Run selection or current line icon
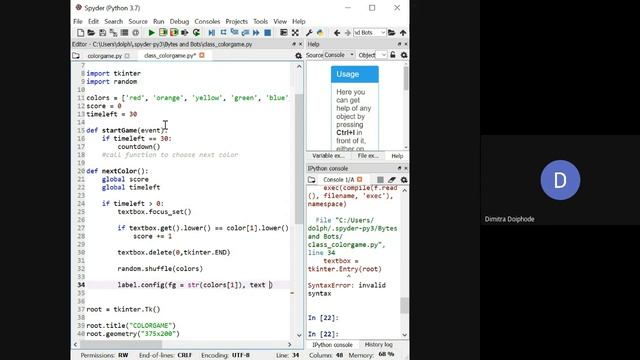 pos(185,33)
